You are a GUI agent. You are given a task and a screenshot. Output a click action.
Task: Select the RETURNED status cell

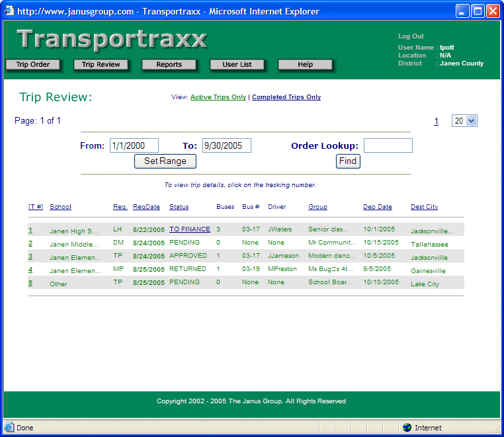188,269
